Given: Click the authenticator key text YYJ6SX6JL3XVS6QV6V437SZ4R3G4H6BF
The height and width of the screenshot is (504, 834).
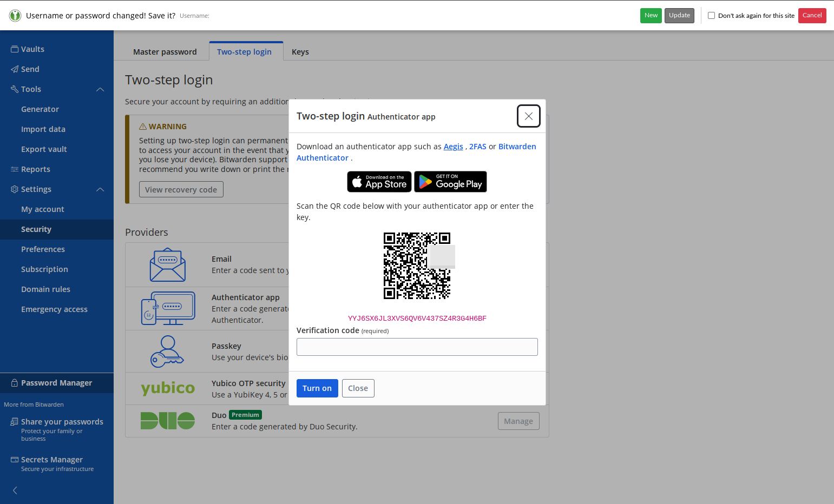Looking at the screenshot, I should [x=417, y=319].
